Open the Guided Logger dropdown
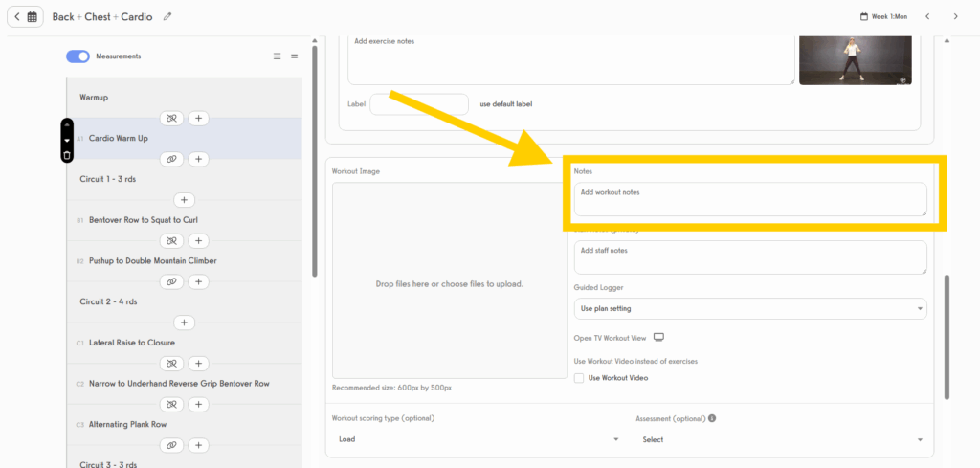 [x=749, y=308]
